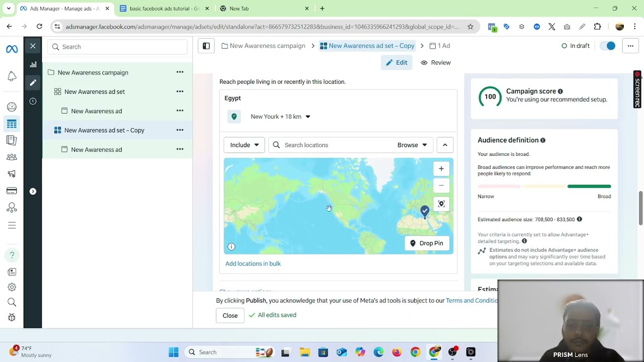Image resolution: width=644 pixels, height=362 pixels.
Task: Click the Audience definition info icon
Action: 543,140
